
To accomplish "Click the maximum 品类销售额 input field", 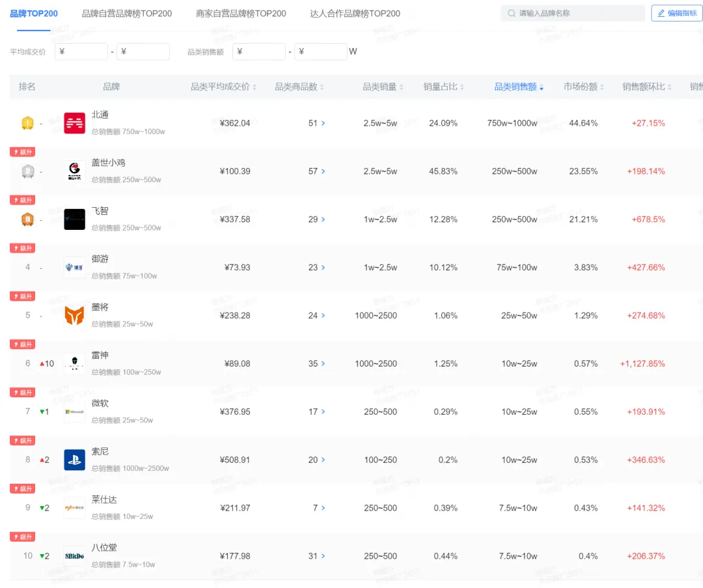I will coord(321,51).
